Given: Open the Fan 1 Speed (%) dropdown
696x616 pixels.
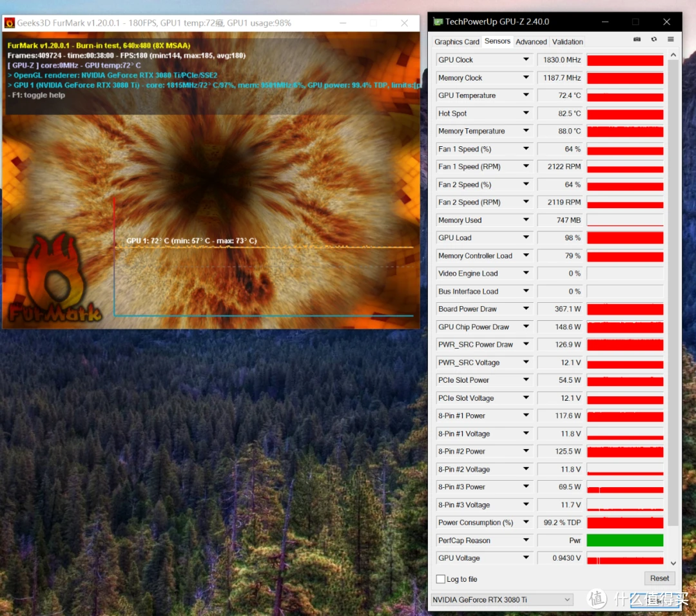Looking at the screenshot, I should pyautogui.click(x=526, y=149).
